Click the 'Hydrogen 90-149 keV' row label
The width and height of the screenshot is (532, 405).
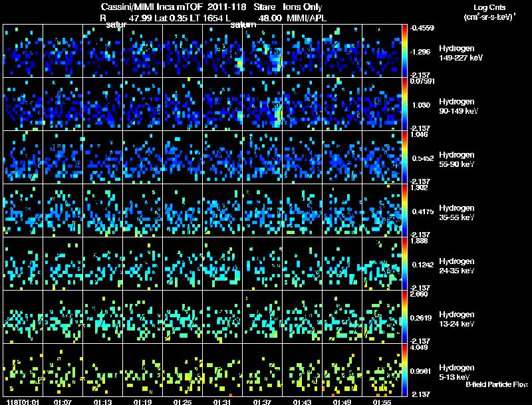[x=458, y=106]
